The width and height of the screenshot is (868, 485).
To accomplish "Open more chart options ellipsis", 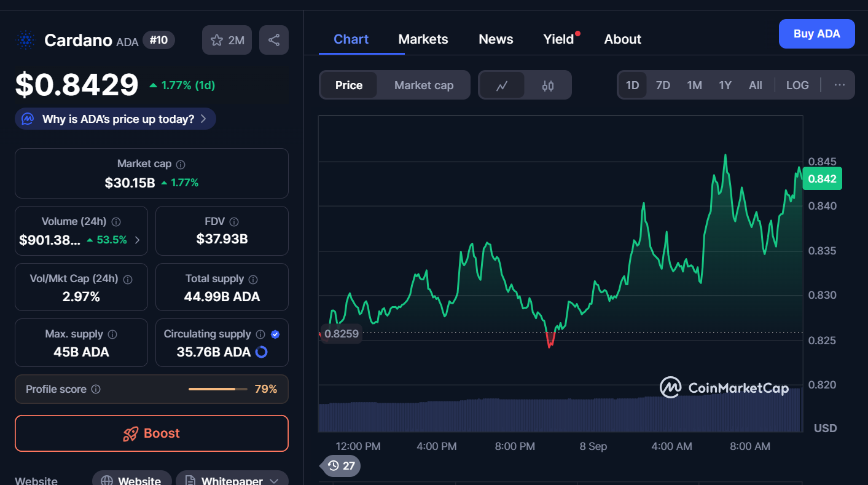I will 840,85.
